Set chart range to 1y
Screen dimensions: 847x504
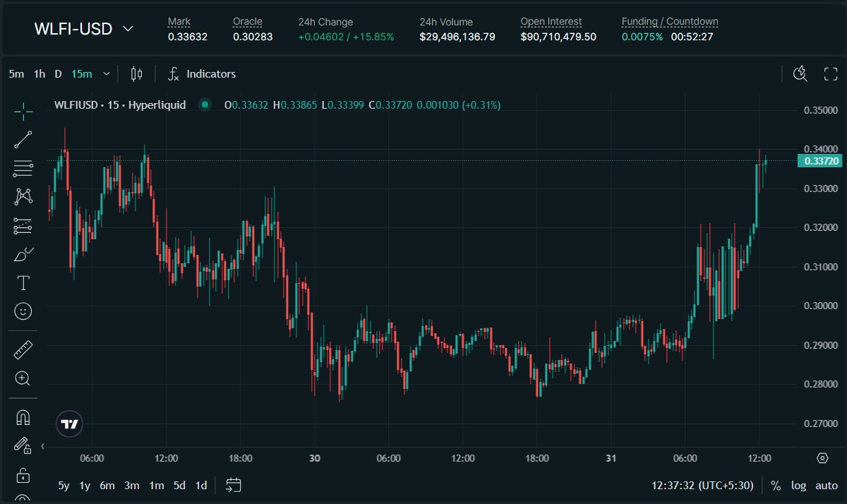[x=85, y=485]
